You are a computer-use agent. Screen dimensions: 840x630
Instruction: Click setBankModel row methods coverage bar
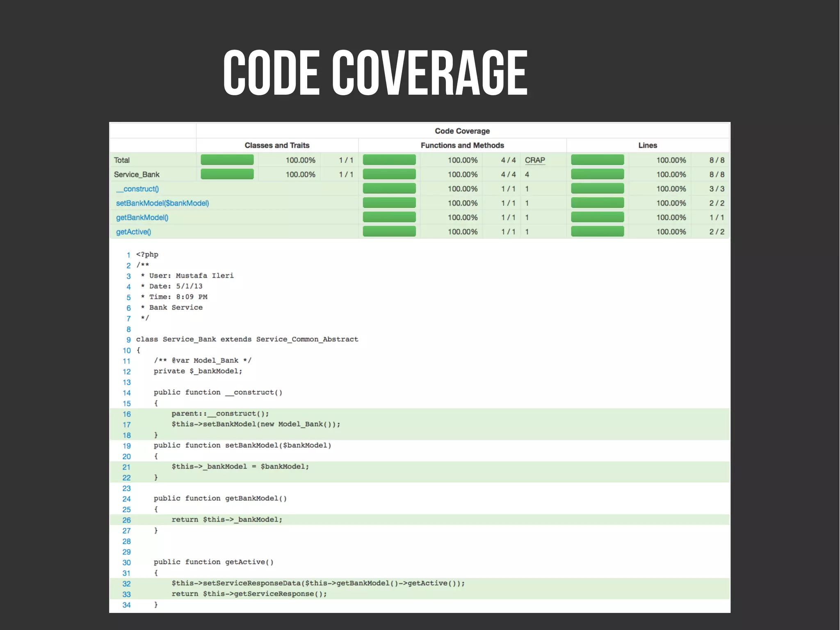click(x=389, y=203)
